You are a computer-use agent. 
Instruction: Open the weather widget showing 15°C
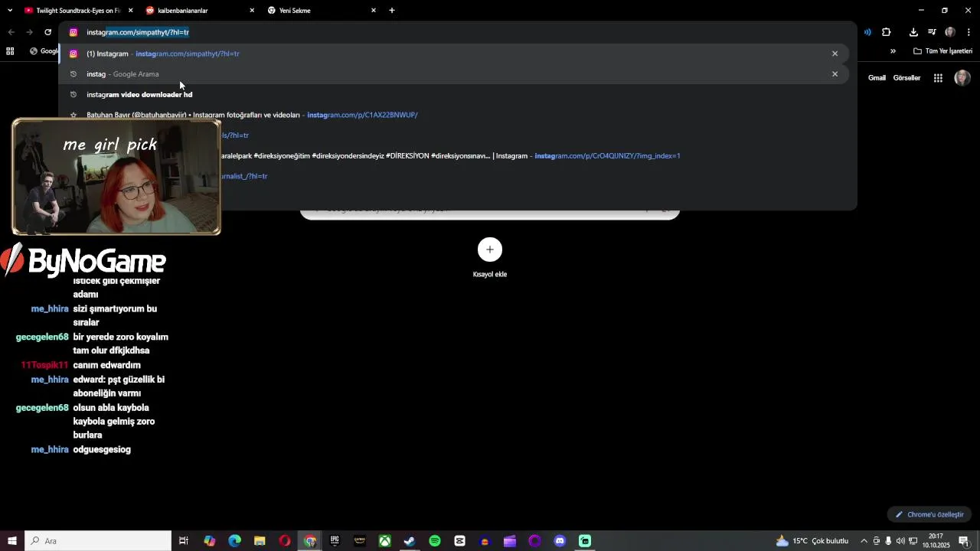[812, 541]
